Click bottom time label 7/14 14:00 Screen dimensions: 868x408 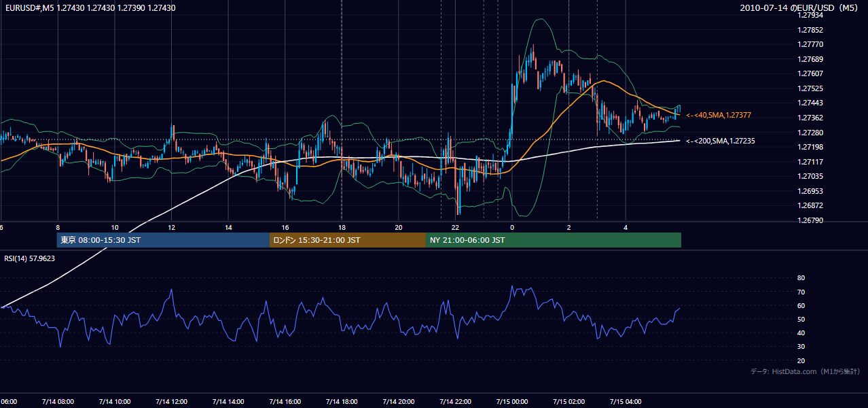pos(228,401)
